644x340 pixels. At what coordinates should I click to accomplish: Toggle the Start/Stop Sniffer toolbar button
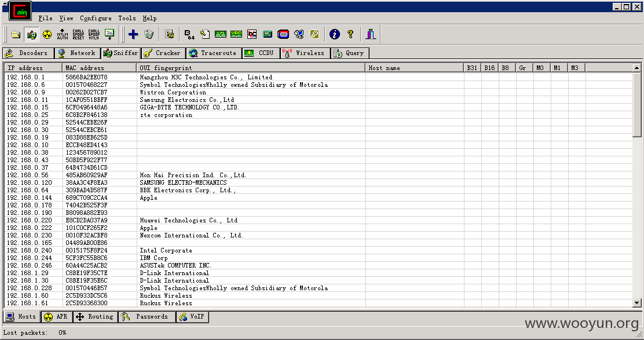(x=32, y=35)
